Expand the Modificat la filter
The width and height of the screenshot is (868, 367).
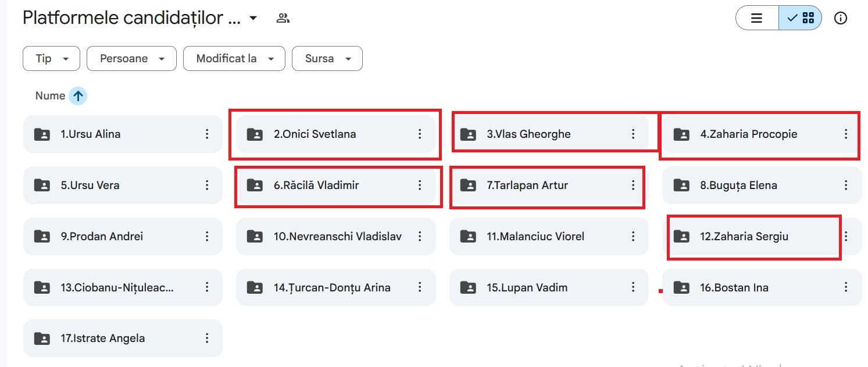[x=234, y=59]
